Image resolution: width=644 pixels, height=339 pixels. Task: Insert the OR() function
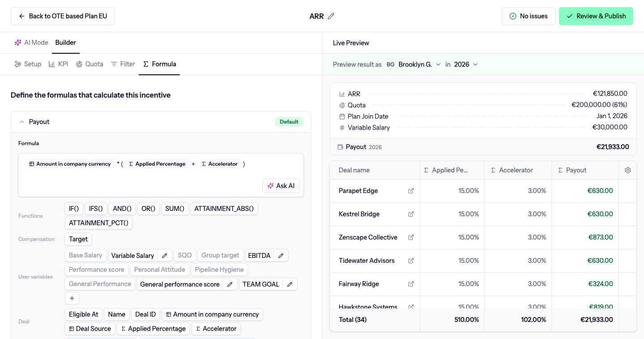pyautogui.click(x=148, y=209)
